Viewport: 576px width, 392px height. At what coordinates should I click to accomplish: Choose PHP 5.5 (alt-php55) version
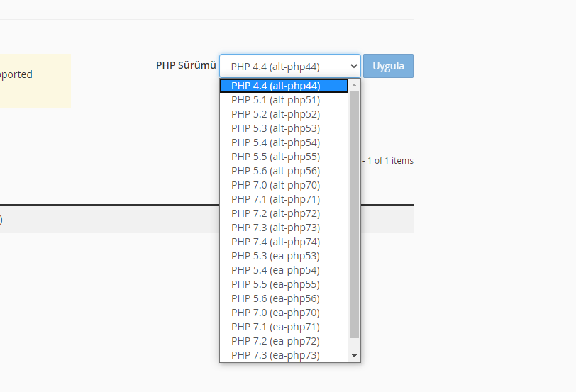click(x=284, y=157)
